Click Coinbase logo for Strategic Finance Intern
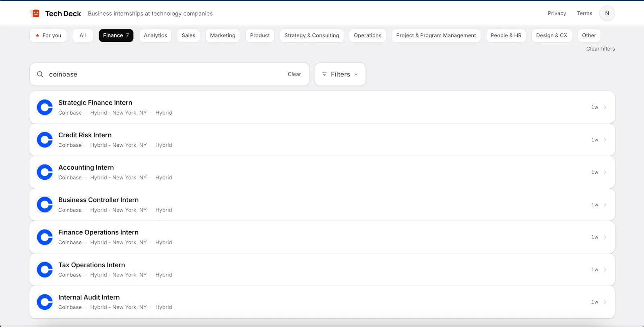The height and width of the screenshot is (327, 644). 45,107
